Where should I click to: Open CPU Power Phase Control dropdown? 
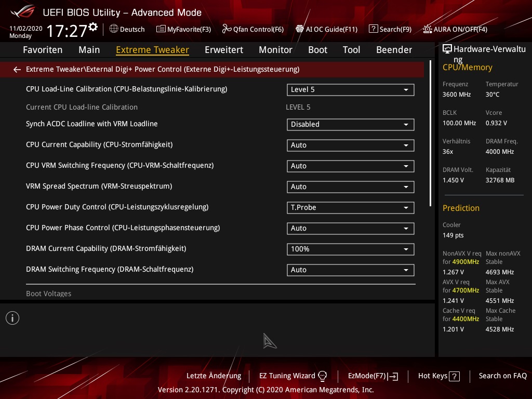click(x=351, y=229)
